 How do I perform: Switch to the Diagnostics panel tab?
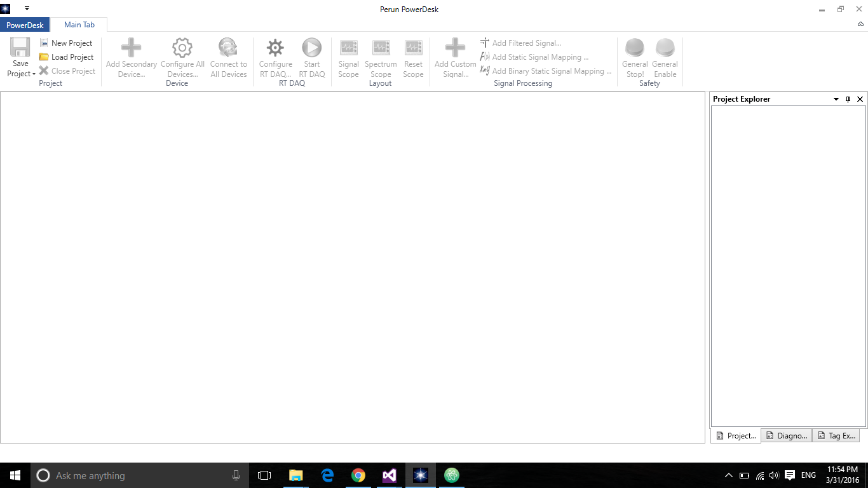coord(787,436)
